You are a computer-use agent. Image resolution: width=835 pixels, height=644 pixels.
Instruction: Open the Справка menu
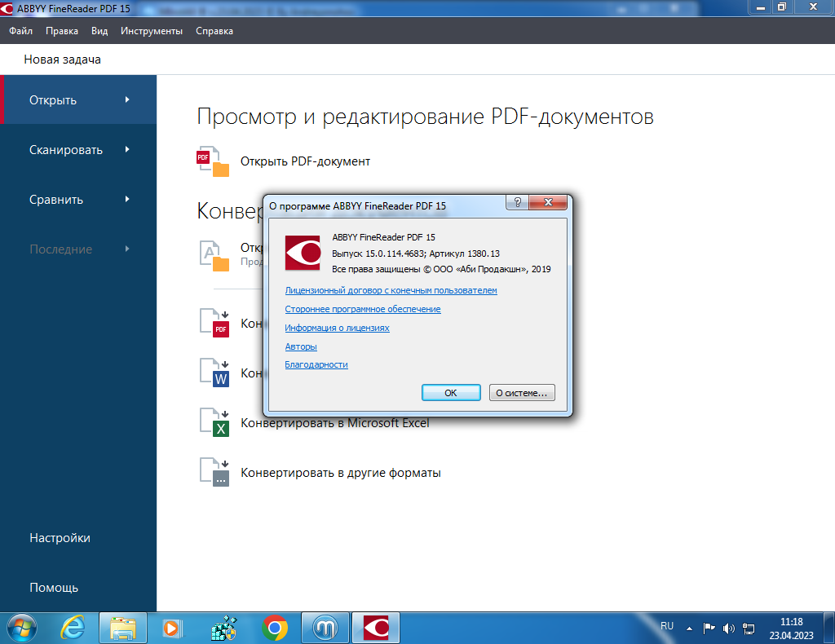214,31
